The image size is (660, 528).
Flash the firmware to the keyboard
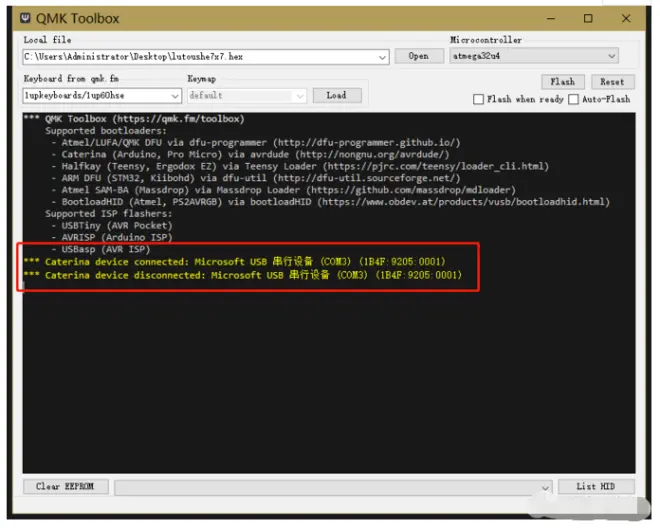(563, 82)
